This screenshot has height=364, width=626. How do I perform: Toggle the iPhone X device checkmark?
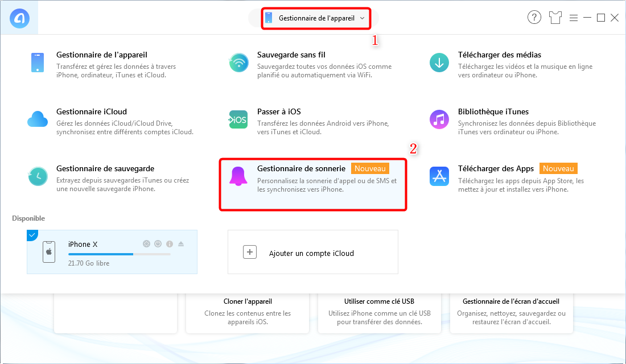(31, 235)
